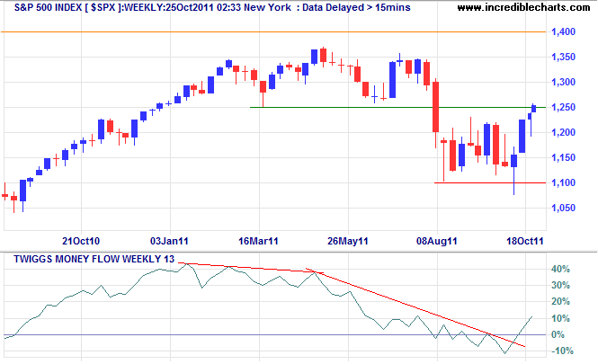Viewport: 598px width, 364px height.
Task: Click the 1,100 price axis label
Action: coord(563,183)
